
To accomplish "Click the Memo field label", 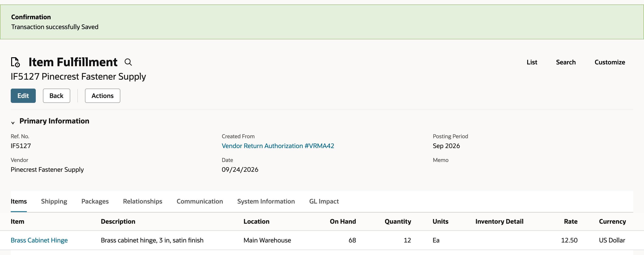I will (441, 160).
